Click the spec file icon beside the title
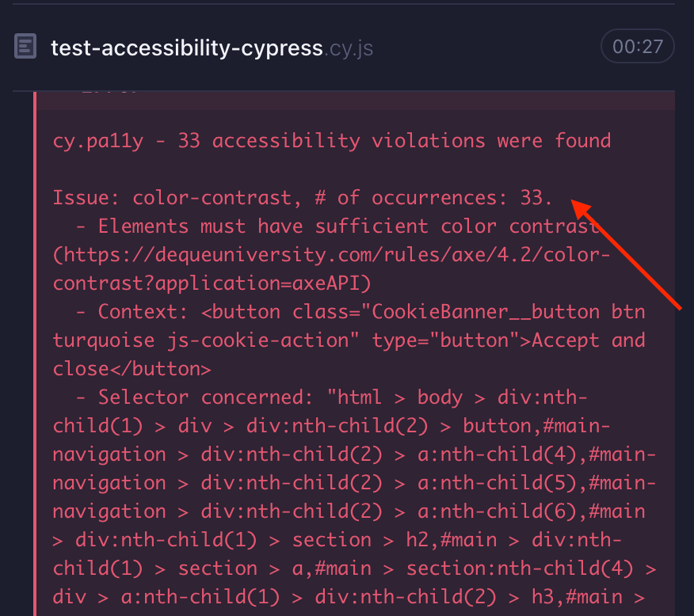This screenshot has height=616, width=694. coord(25,46)
